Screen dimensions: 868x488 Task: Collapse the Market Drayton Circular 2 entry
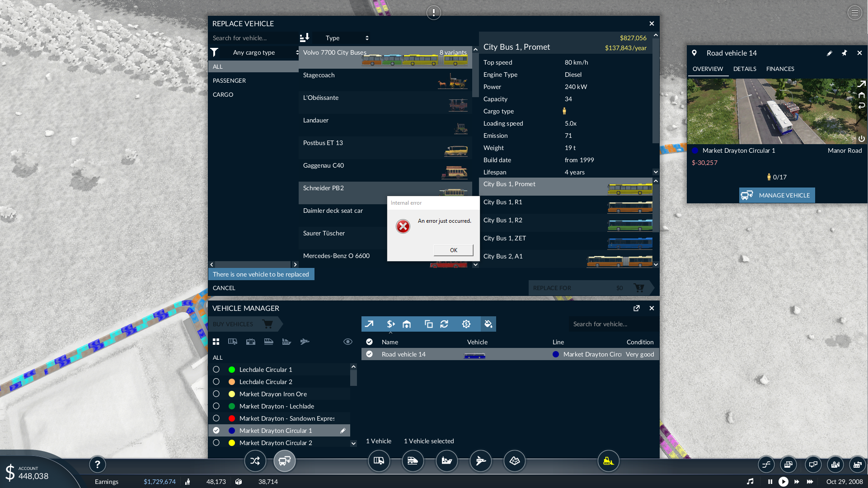(x=353, y=443)
